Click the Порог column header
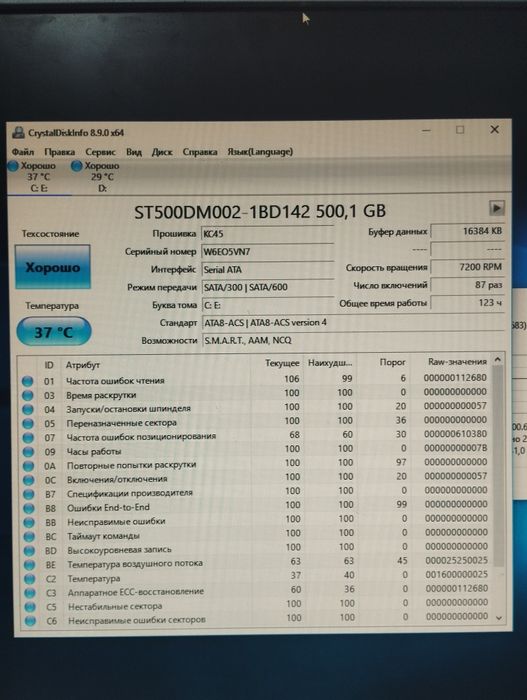The width and height of the screenshot is (527, 700). [393, 362]
